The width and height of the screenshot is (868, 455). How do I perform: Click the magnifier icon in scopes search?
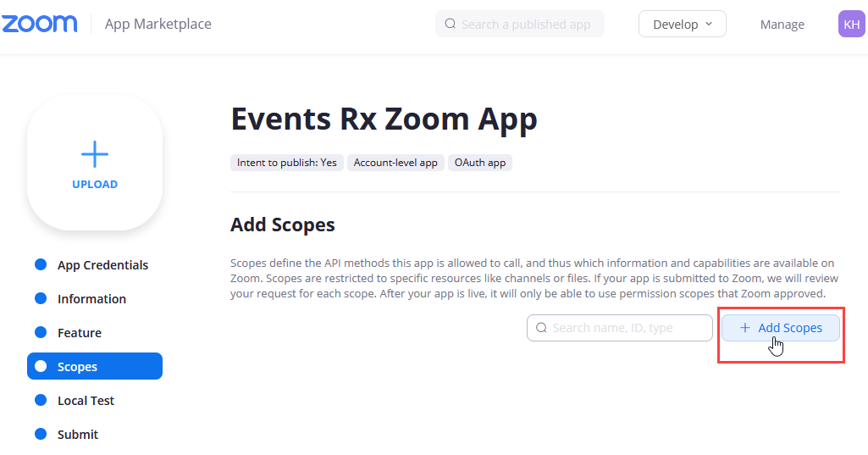point(540,328)
